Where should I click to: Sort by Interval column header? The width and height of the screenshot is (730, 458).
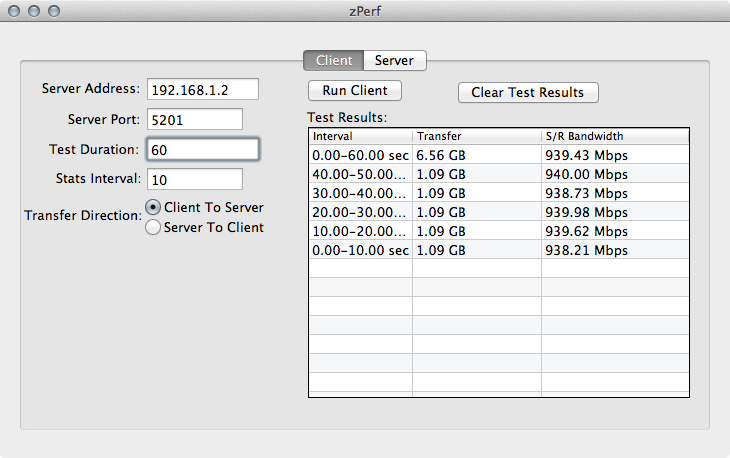[359, 136]
